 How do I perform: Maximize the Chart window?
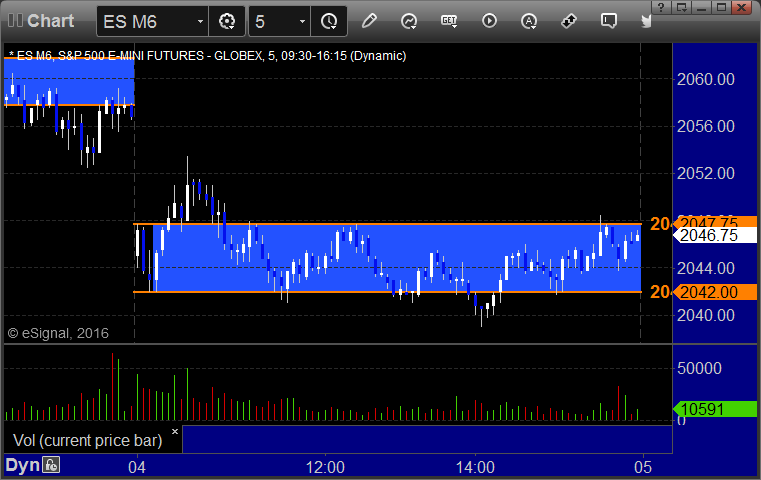[x=722, y=7]
